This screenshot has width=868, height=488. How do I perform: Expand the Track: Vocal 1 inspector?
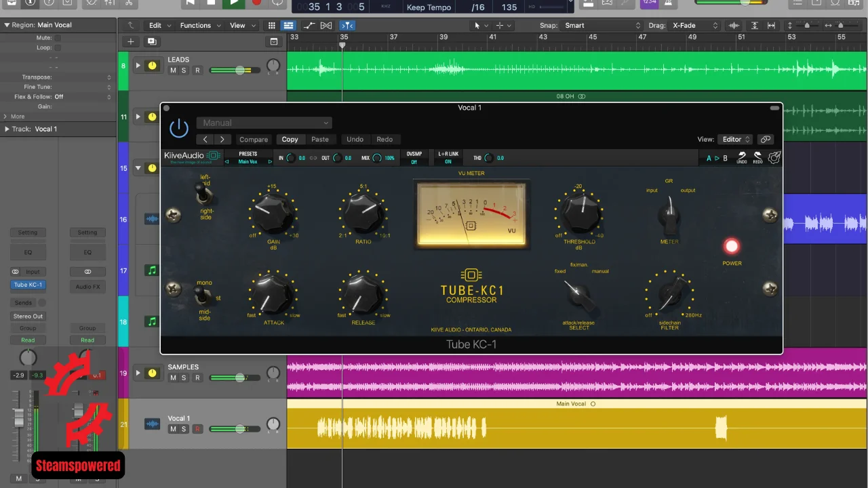(7, 129)
